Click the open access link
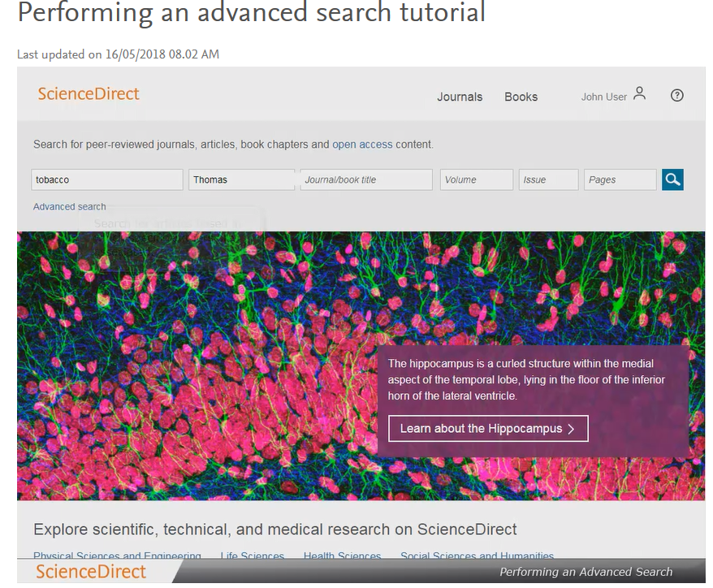This screenshot has height=588, width=713. (x=362, y=144)
